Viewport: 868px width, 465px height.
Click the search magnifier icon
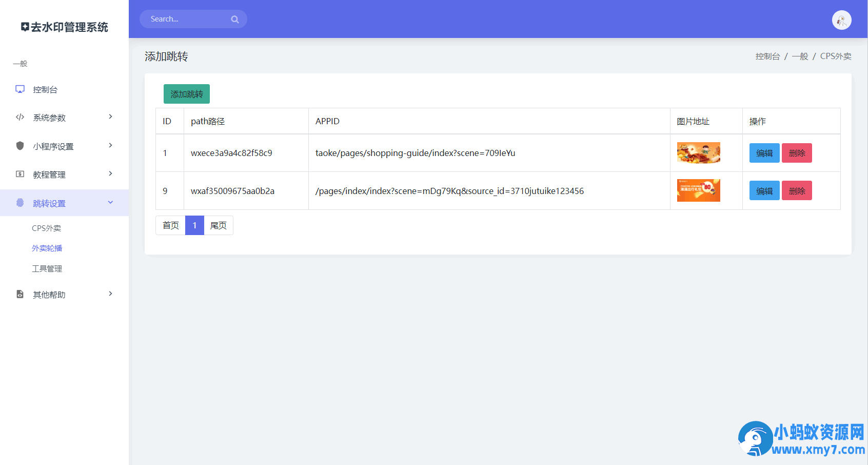coord(235,20)
